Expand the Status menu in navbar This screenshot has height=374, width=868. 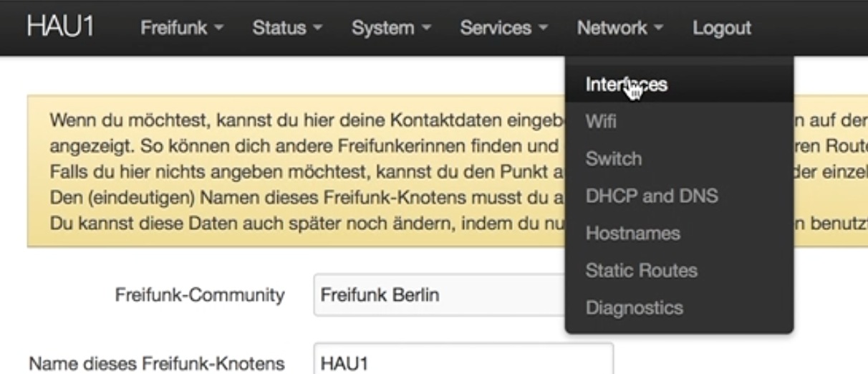point(287,28)
